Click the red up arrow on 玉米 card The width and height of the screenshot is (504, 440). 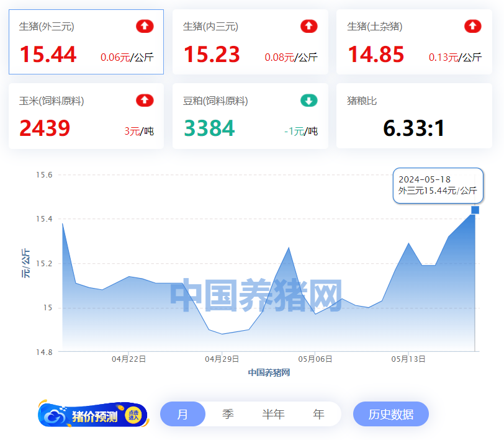[145, 101]
